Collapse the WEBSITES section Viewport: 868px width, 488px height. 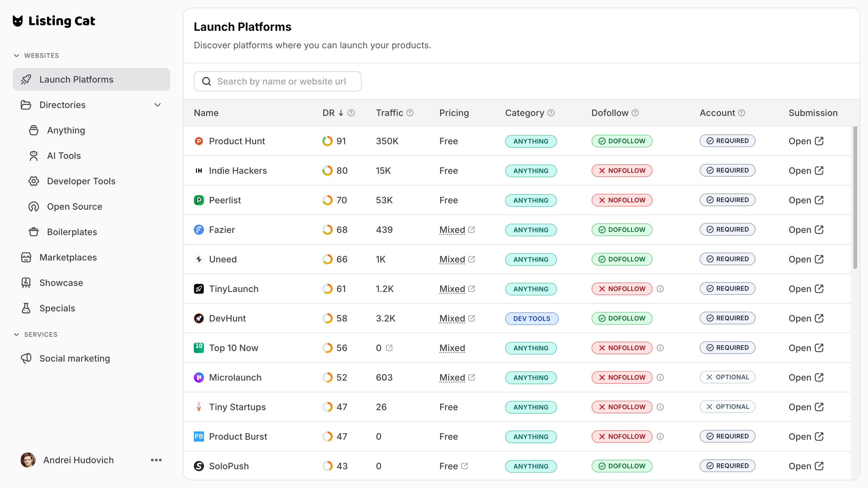(17, 56)
